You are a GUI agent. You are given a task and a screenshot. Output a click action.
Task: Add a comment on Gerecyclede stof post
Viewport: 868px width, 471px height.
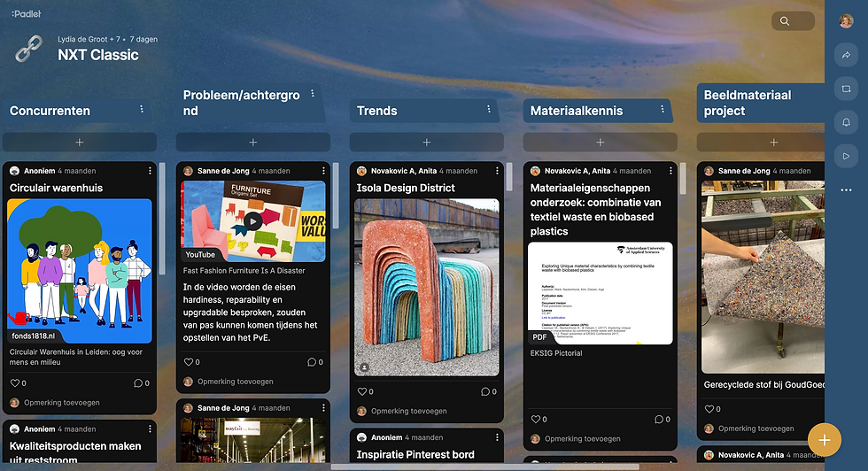tap(756, 429)
